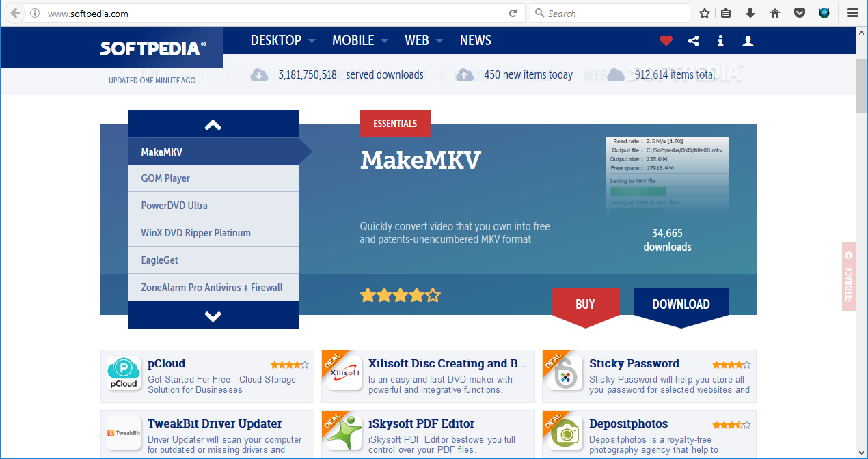The width and height of the screenshot is (868, 459).
Task: Click the address bar showing www.softpedia.com
Action: click(x=273, y=13)
